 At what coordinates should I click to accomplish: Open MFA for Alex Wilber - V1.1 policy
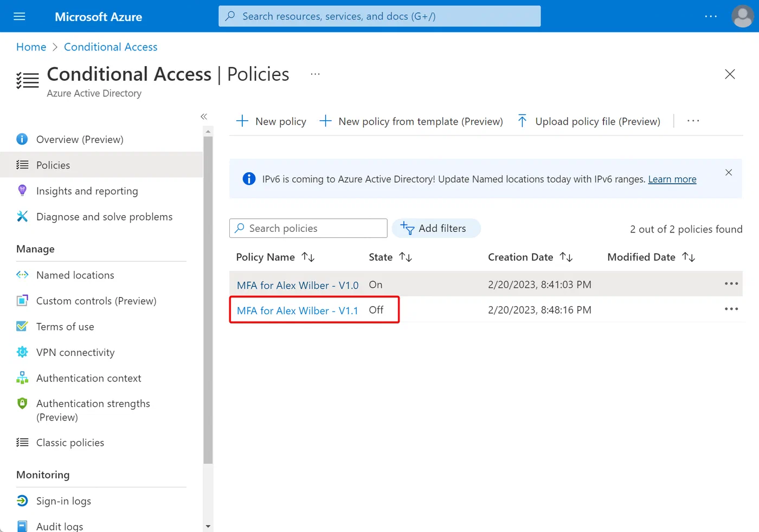[x=298, y=310]
